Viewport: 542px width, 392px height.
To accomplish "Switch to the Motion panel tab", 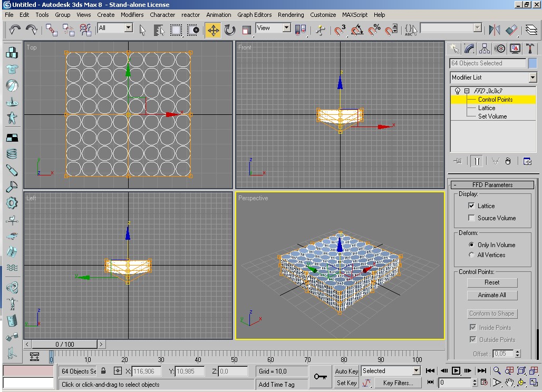I will click(x=500, y=48).
